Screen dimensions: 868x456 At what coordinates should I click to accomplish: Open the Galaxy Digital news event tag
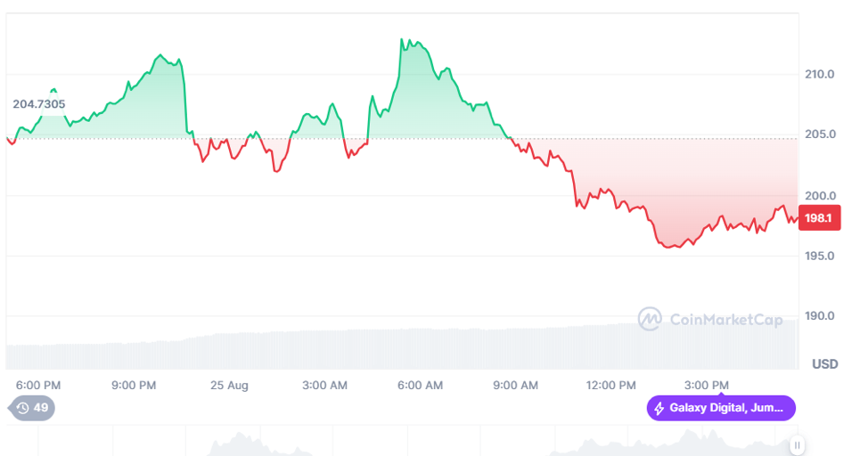point(721,409)
